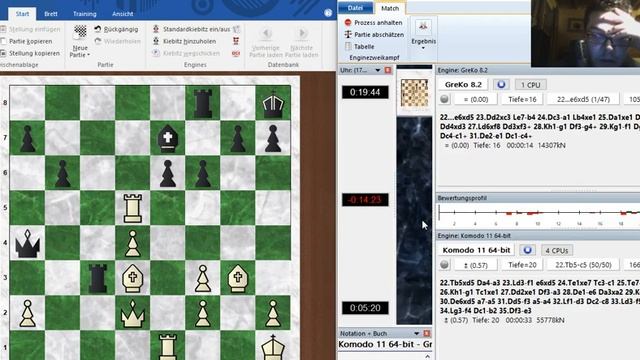Click Stellung kopieren

point(34,53)
